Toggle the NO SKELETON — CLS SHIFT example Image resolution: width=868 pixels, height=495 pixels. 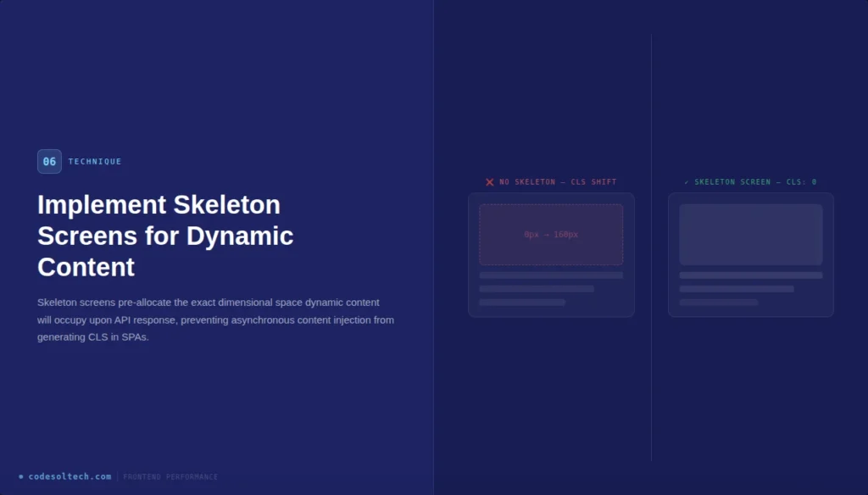551,181
